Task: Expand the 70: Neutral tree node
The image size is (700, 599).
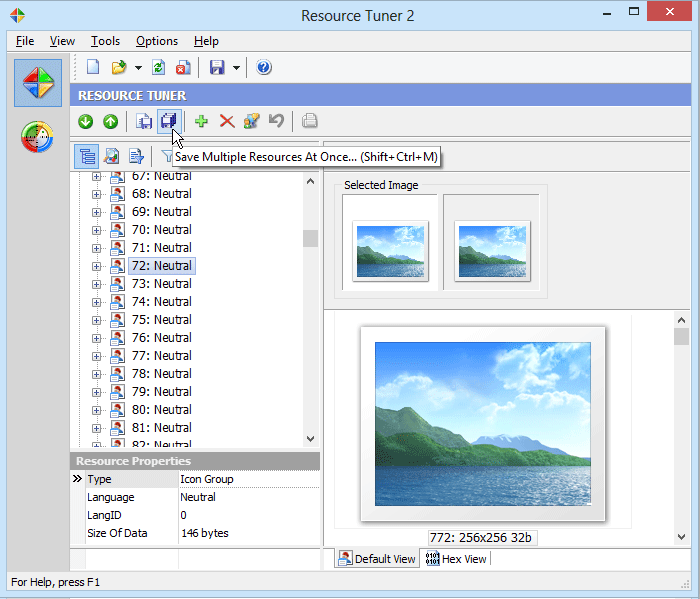Action: (x=97, y=230)
